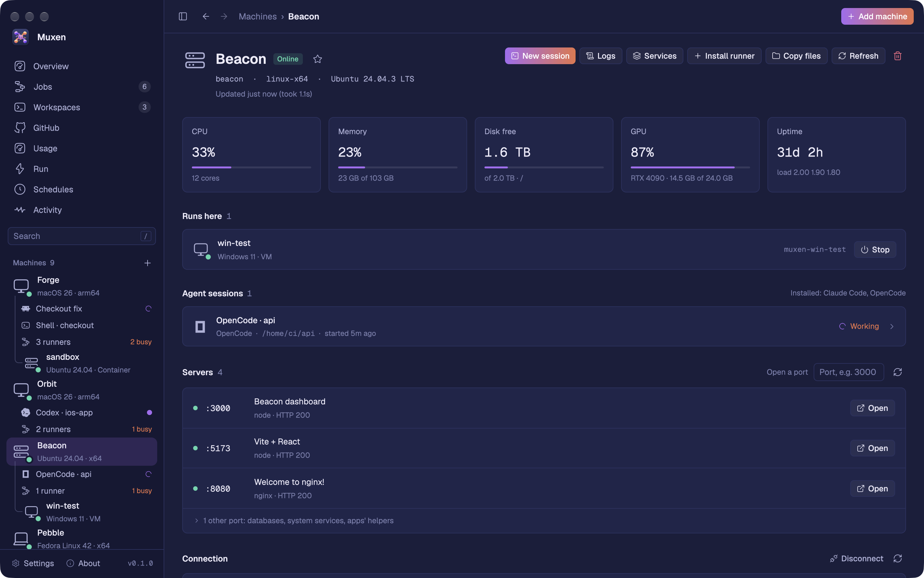Click Machines in the breadcrumb
This screenshot has height=578, width=924.
pos(257,16)
